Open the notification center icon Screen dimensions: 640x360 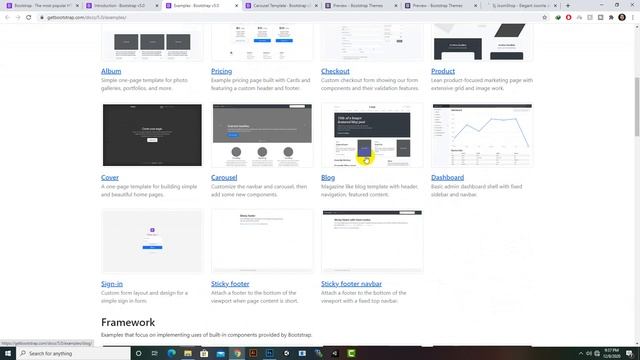tap(629, 353)
